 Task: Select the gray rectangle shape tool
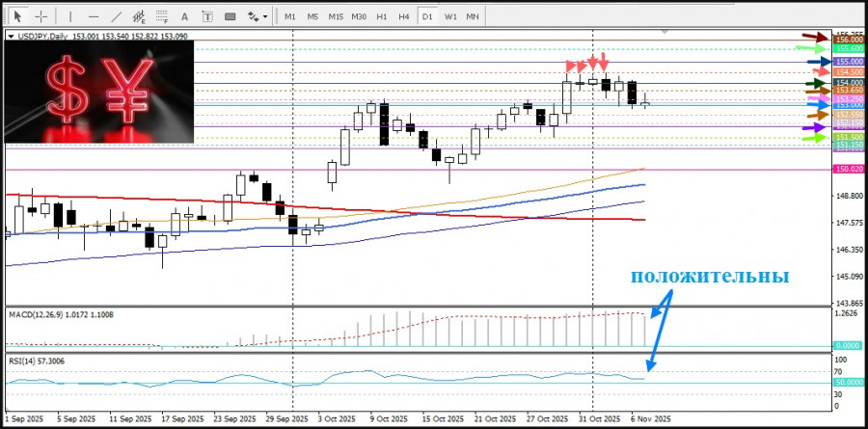(231, 16)
